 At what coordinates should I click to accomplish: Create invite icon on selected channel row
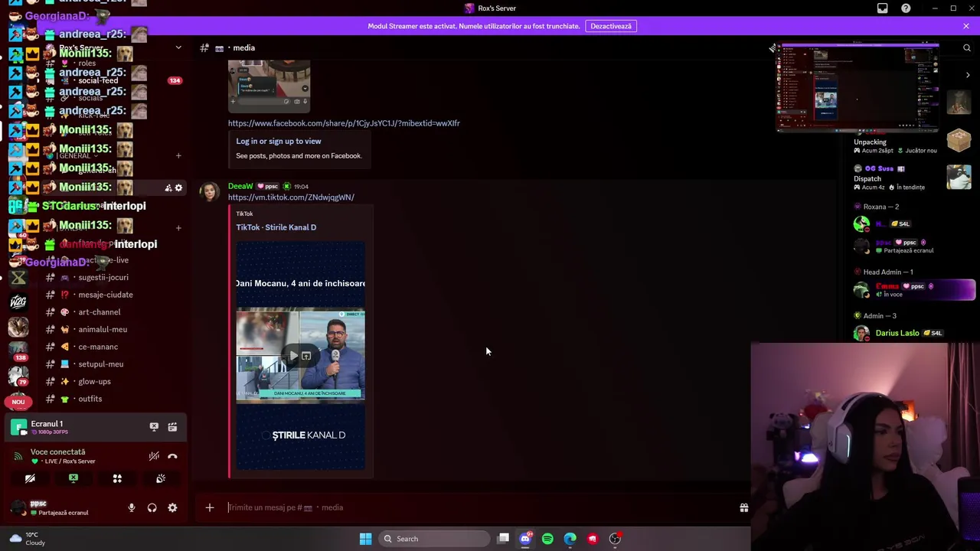(x=168, y=187)
